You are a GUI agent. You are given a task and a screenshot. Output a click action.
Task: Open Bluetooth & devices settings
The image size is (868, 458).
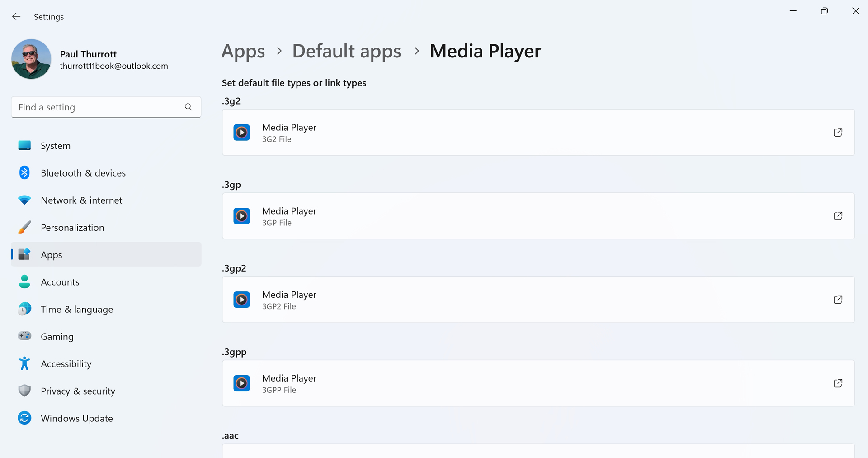(83, 173)
